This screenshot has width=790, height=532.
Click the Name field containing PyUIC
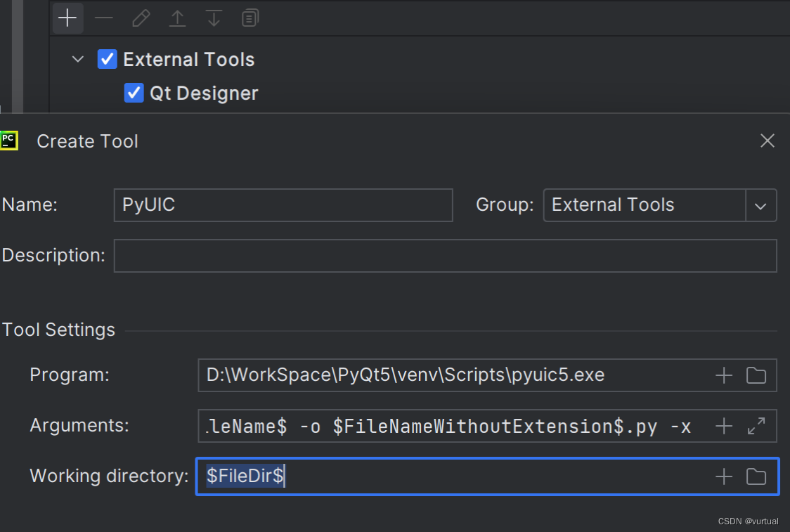(x=283, y=205)
